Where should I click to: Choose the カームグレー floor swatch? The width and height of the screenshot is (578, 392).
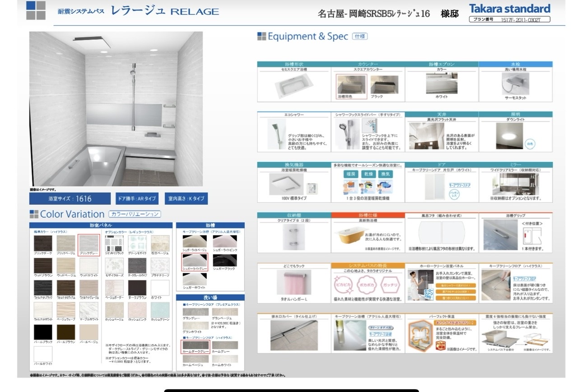point(225,345)
